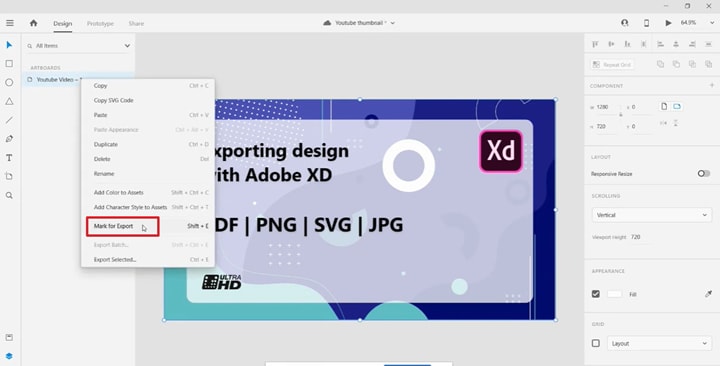720x366 pixels.
Task: Select the Text tool
Action: 9,158
